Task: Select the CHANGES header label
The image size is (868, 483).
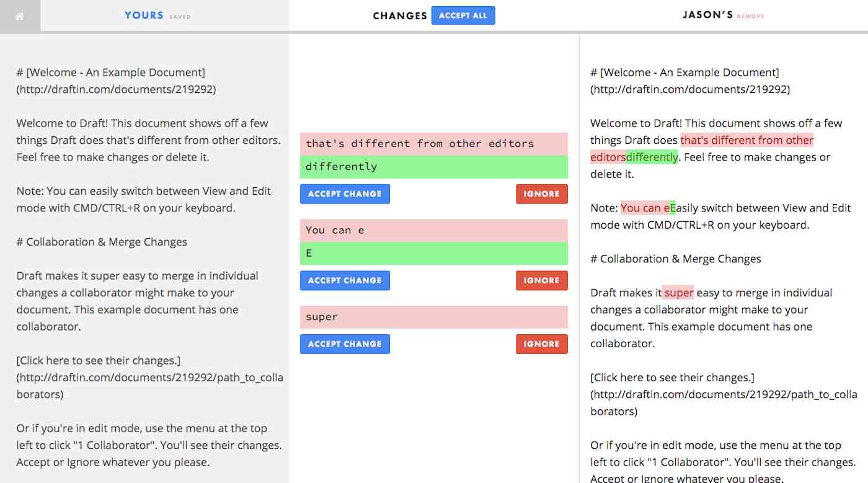Action: pos(399,16)
